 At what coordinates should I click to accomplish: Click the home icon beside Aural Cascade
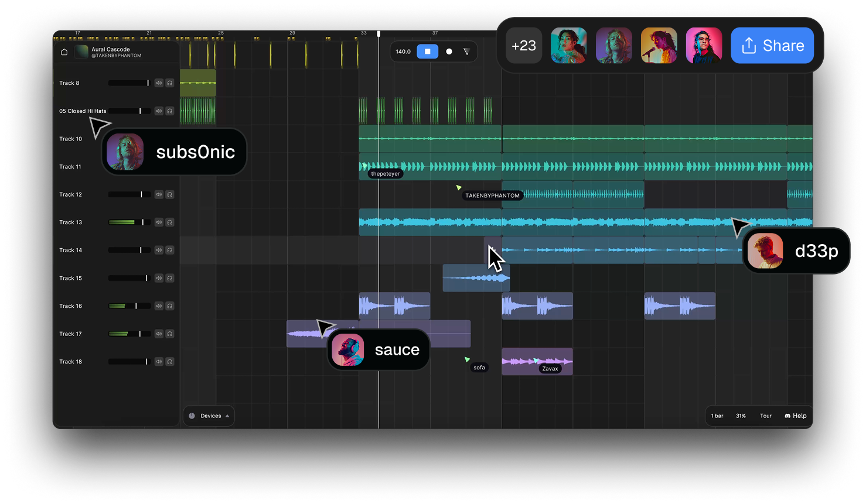tap(64, 52)
